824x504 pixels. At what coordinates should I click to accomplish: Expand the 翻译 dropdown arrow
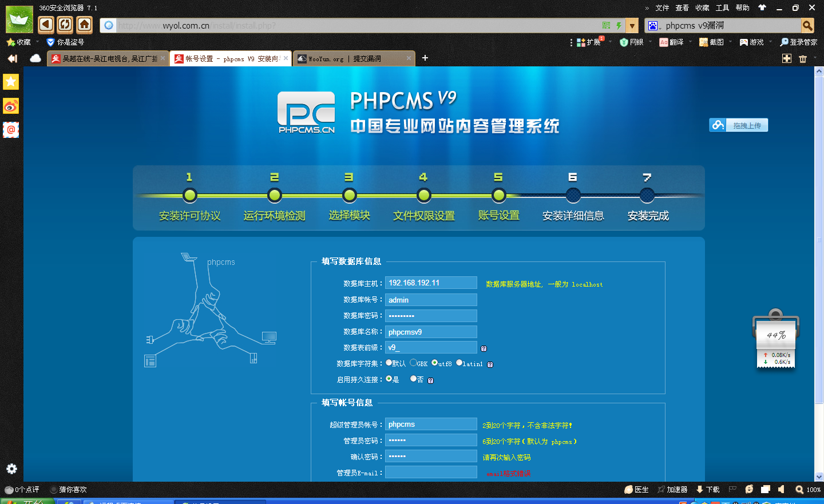pyautogui.click(x=690, y=42)
